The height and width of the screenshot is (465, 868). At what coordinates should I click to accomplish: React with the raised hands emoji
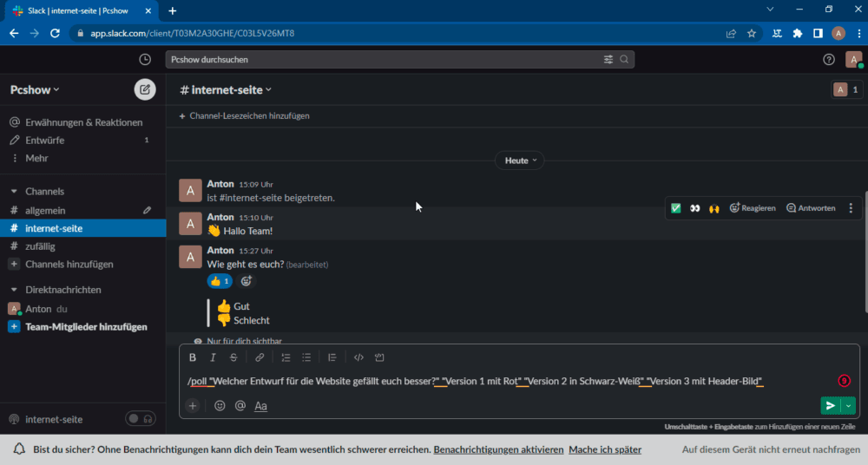tap(714, 208)
